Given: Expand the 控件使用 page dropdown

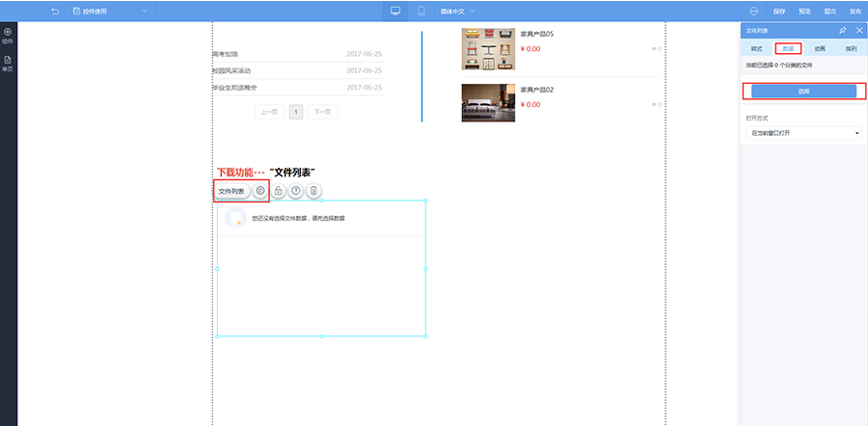Looking at the screenshot, I should click(x=110, y=11).
